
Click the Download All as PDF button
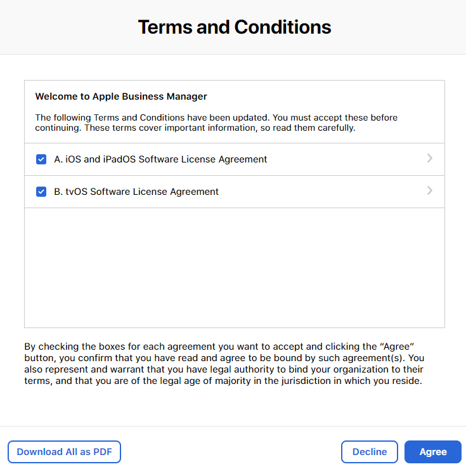[x=64, y=452]
